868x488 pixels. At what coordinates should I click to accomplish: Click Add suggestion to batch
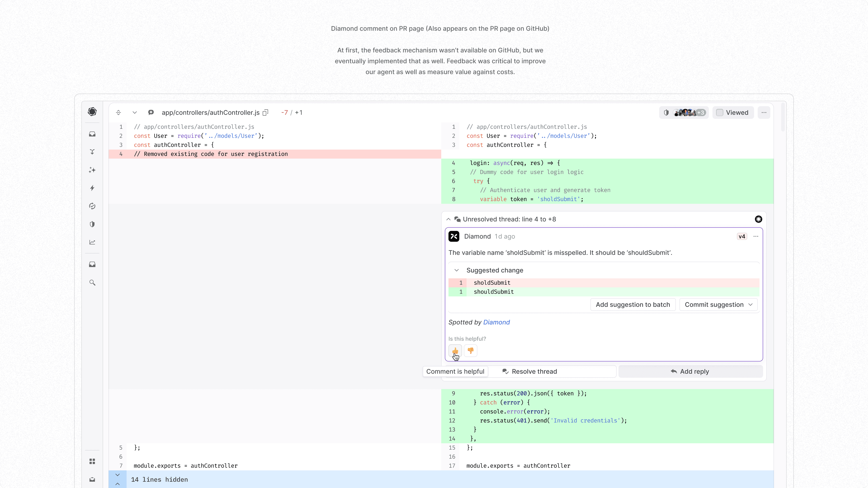[633, 305]
